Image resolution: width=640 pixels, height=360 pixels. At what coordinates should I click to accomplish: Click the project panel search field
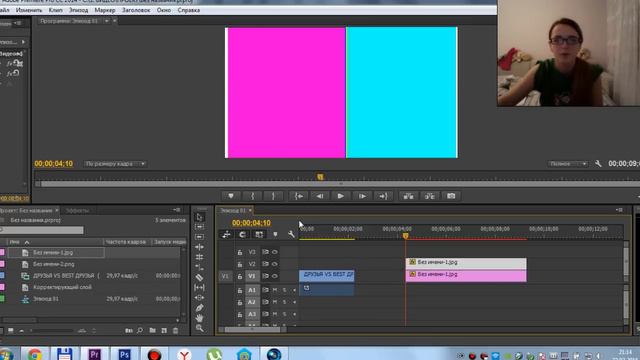click(x=42, y=231)
